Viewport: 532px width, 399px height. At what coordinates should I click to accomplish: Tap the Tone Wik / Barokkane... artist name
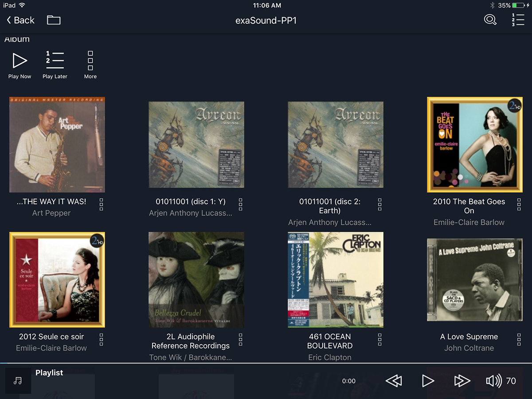tap(191, 357)
